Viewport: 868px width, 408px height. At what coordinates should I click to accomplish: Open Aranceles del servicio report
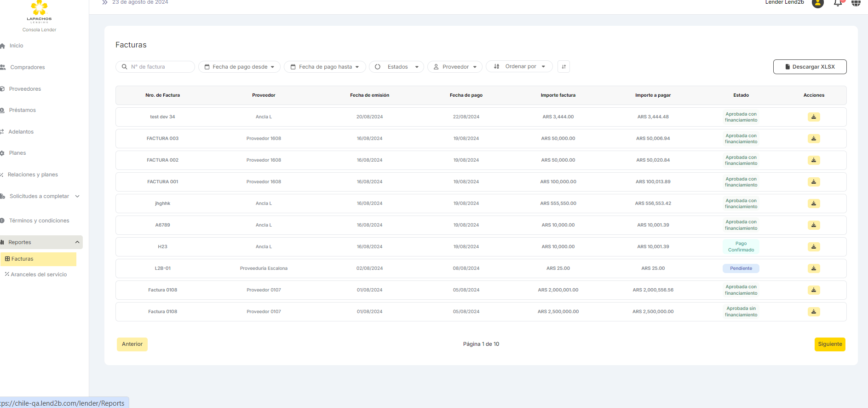coord(39,274)
